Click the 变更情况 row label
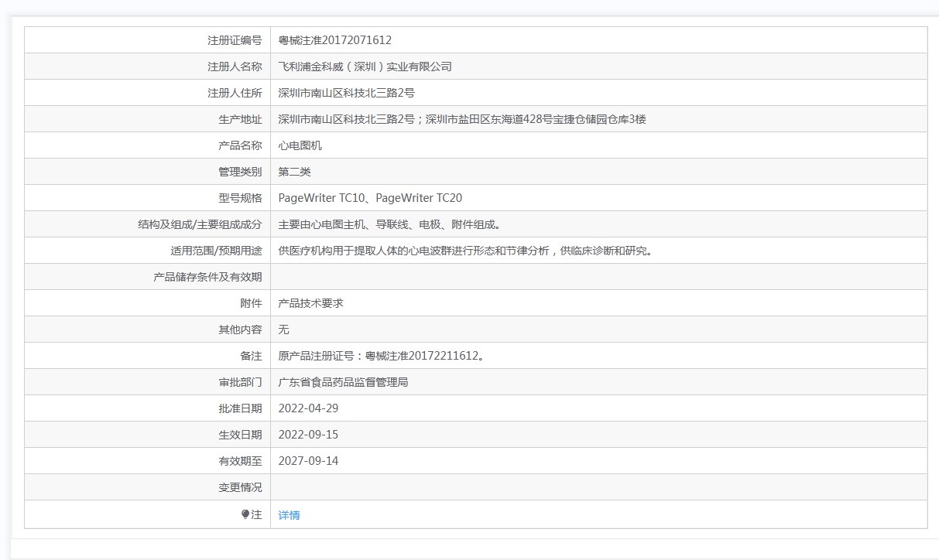This screenshot has width=939, height=560. (240, 487)
